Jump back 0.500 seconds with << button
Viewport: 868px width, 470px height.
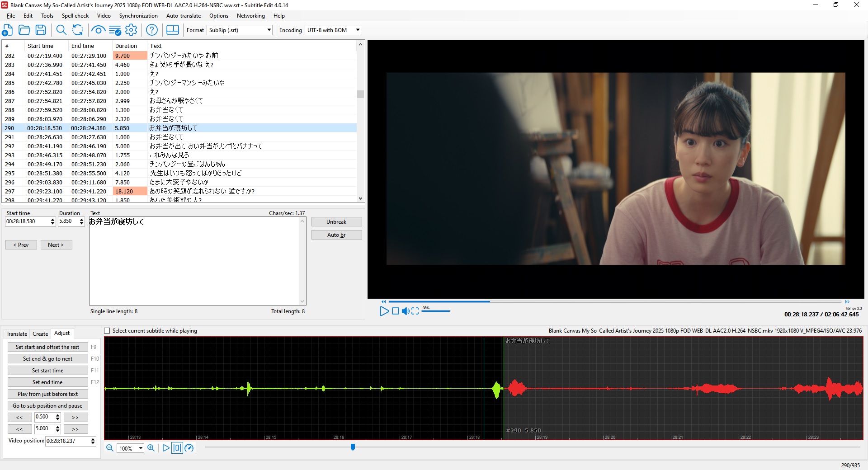[x=19, y=417]
